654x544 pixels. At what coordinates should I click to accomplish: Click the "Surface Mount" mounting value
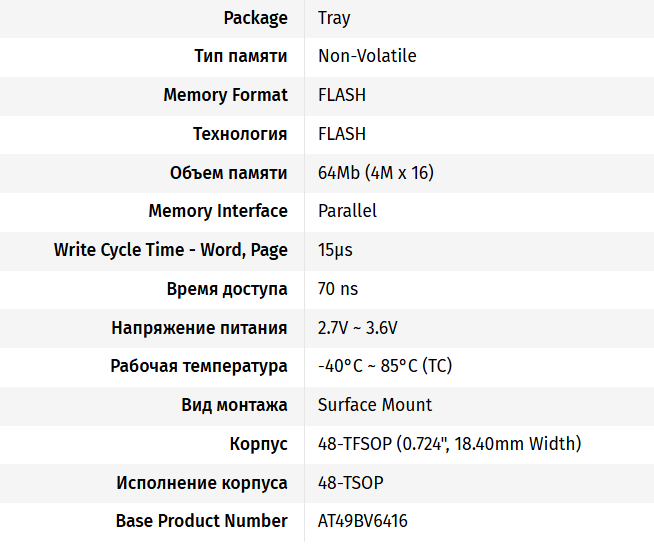(x=375, y=405)
